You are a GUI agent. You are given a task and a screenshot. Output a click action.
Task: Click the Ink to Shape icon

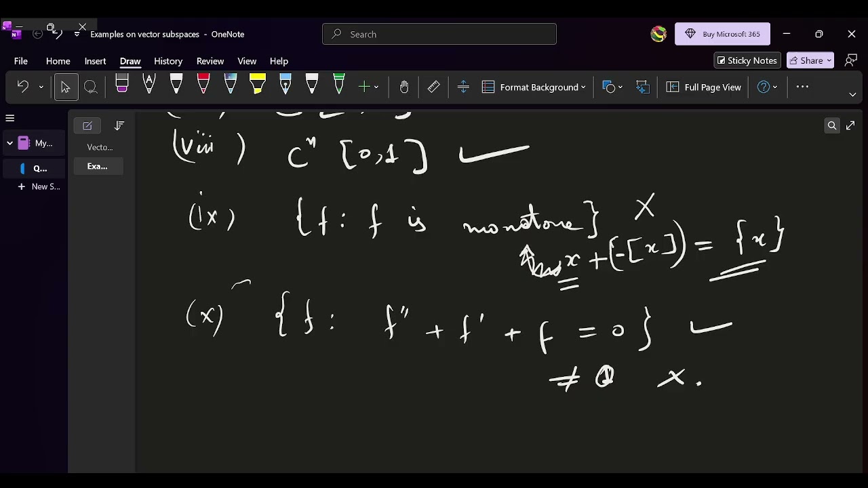point(642,87)
